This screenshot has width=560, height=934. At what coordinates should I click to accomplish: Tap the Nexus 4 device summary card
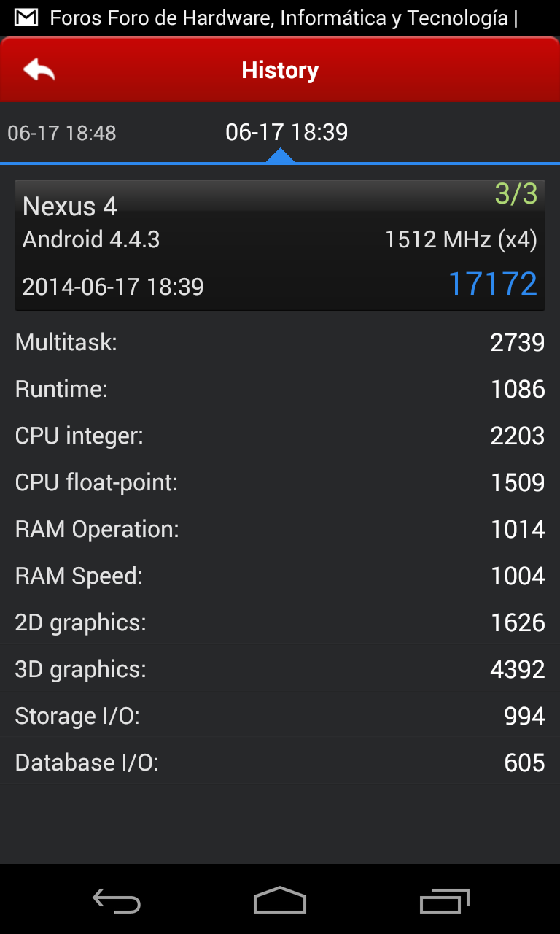(280, 245)
